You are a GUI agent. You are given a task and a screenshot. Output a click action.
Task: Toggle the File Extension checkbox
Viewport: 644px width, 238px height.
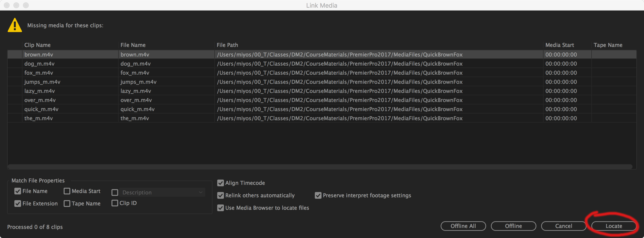coord(18,204)
